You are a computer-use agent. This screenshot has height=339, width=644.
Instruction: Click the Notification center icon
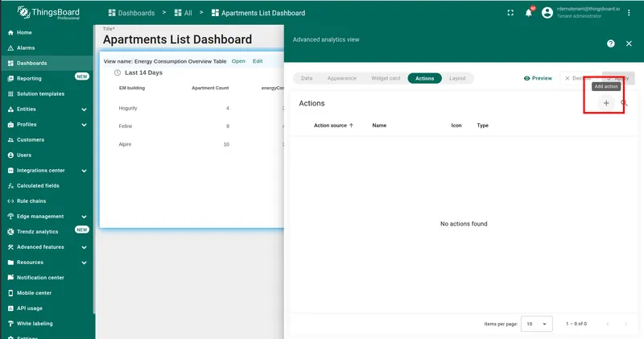point(10,278)
